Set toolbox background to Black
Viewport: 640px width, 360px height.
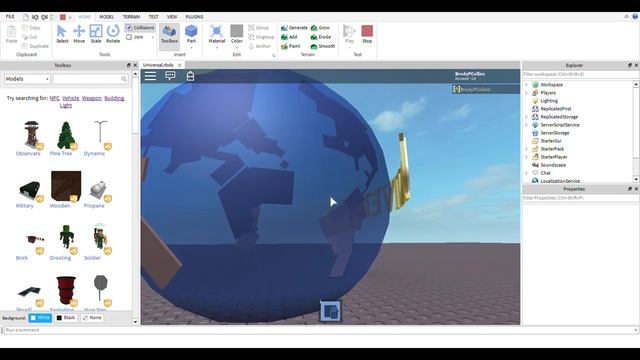[x=66, y=318]
